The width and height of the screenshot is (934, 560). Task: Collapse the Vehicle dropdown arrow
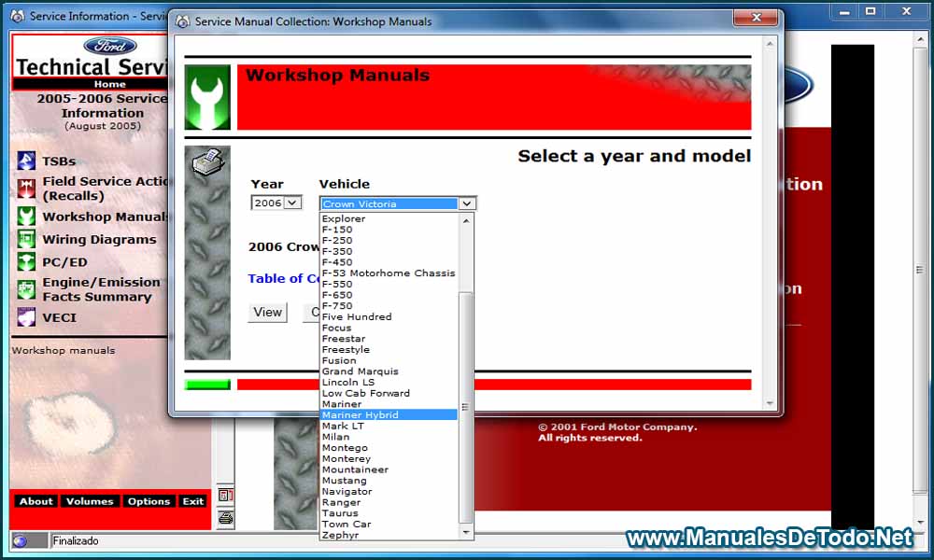466,203
